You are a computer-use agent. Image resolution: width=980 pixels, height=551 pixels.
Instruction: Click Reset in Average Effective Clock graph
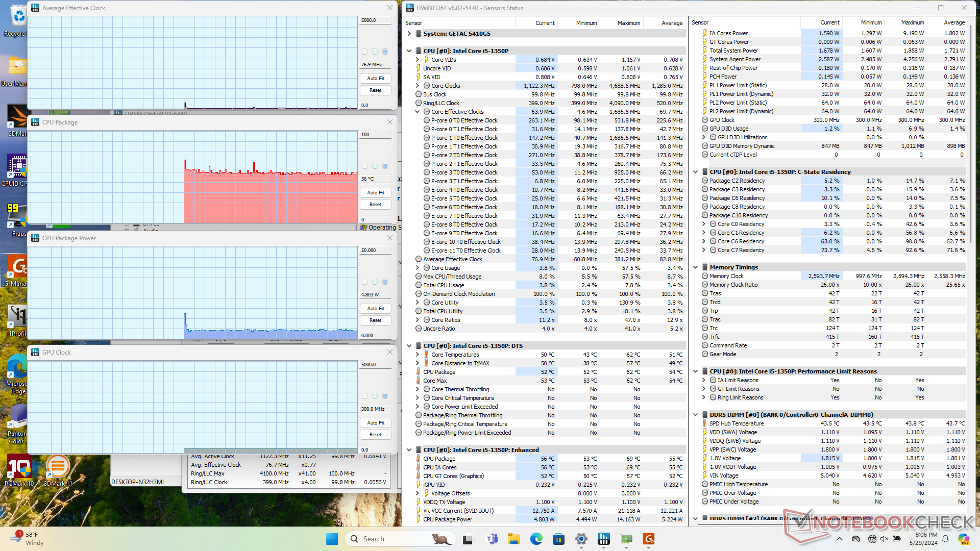[x=376, y=90]
